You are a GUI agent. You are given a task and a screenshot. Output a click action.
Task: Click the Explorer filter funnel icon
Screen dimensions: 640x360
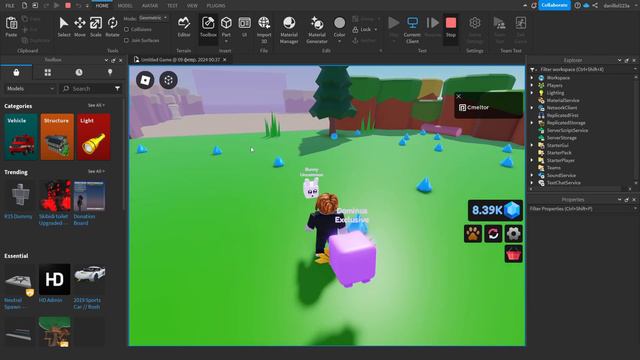pos(532,69)
